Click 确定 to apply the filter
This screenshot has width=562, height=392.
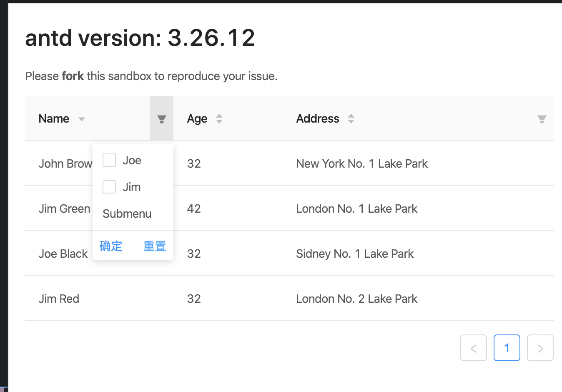[x=111, y=246]
